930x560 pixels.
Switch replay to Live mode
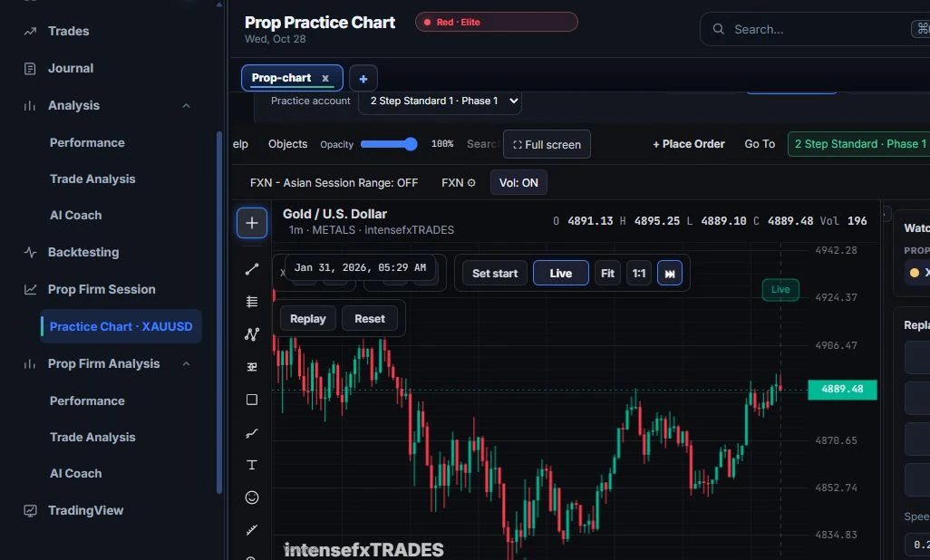point(560,274)
